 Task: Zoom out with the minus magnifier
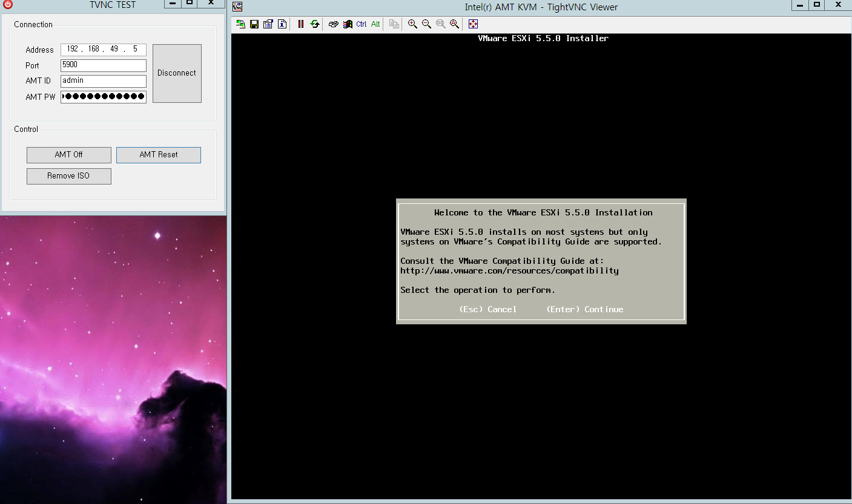click(x=426, y=24)
